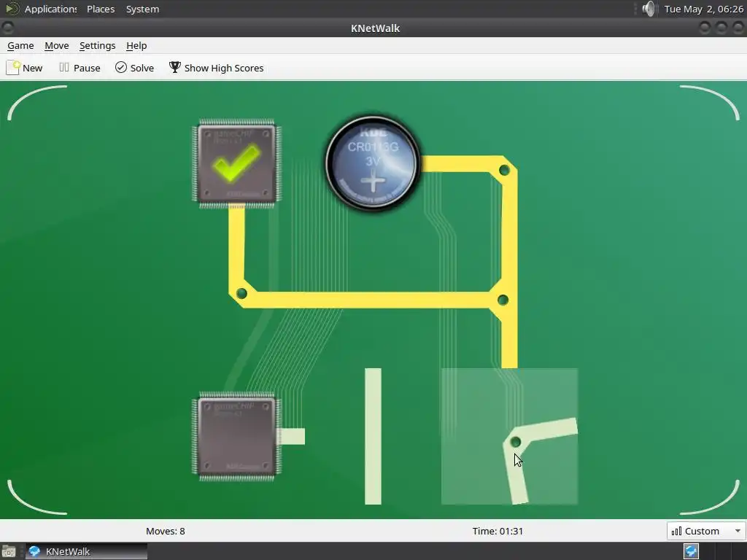747x560 pixels.
Task: Click the Solve checkmark circle icon
Action: [121, 68]
